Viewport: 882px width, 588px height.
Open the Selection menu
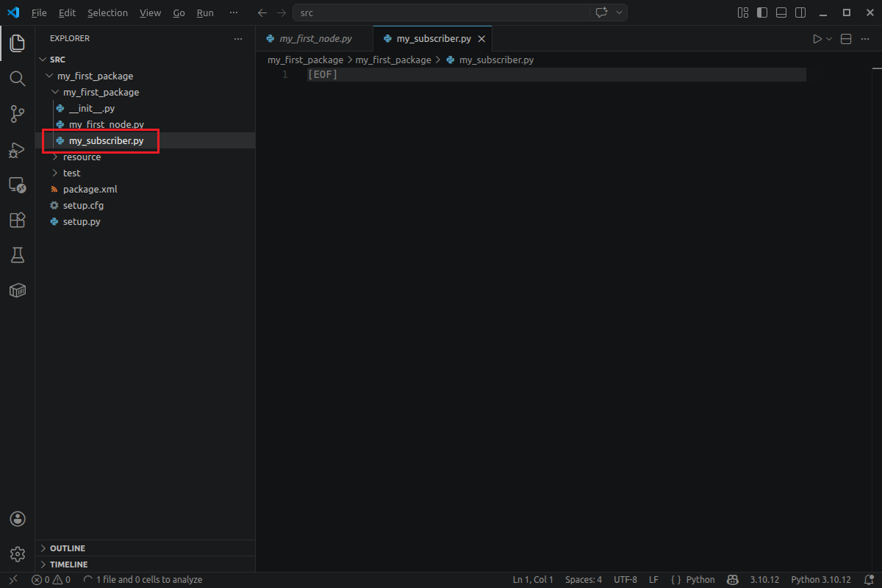click(107, 12)
